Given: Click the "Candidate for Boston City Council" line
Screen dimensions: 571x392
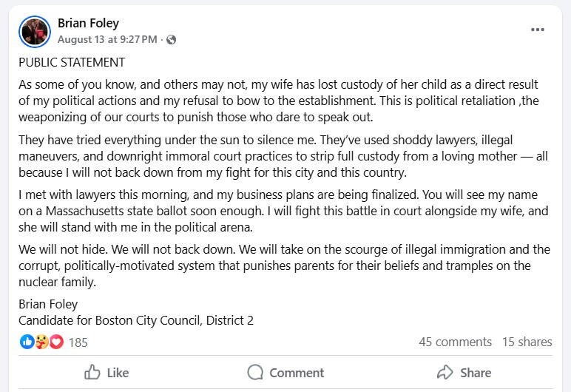Looking at the screenshot, I should 136,320.
